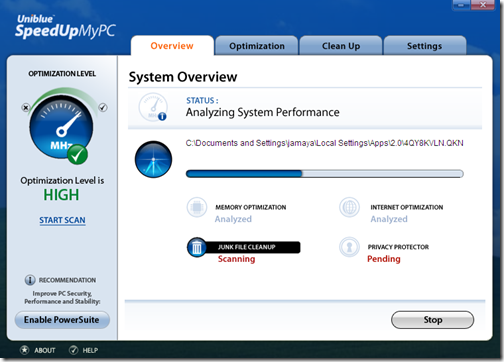The width and height of the screenshot is (504, 362).
Task: Click the Privacy Protector keyhole icon
Action: [x=349, y=247]
